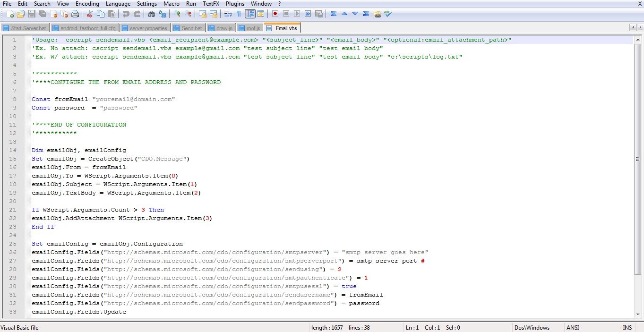The height and width of the screenshot is (332, 644).
Task: Jump to first difference with hourglass-top icon
Action: 334,14
